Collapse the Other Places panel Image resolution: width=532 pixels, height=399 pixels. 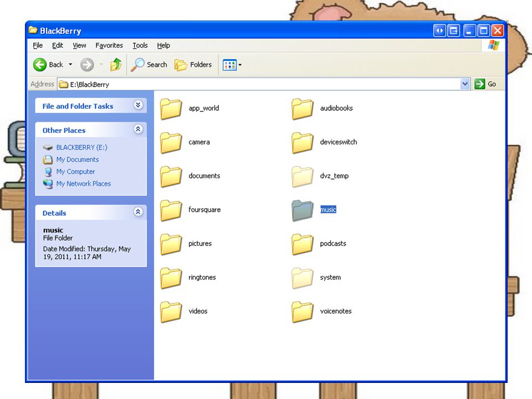click(x=138, y=129)
